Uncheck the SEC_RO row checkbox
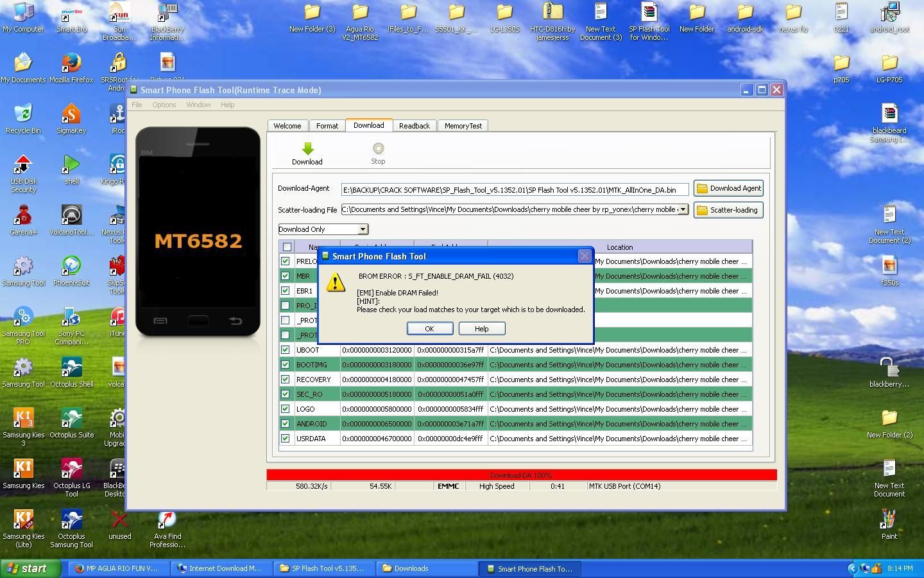This screenshot has width=924, height=578. pyautogui.click(x=286, y=394)
